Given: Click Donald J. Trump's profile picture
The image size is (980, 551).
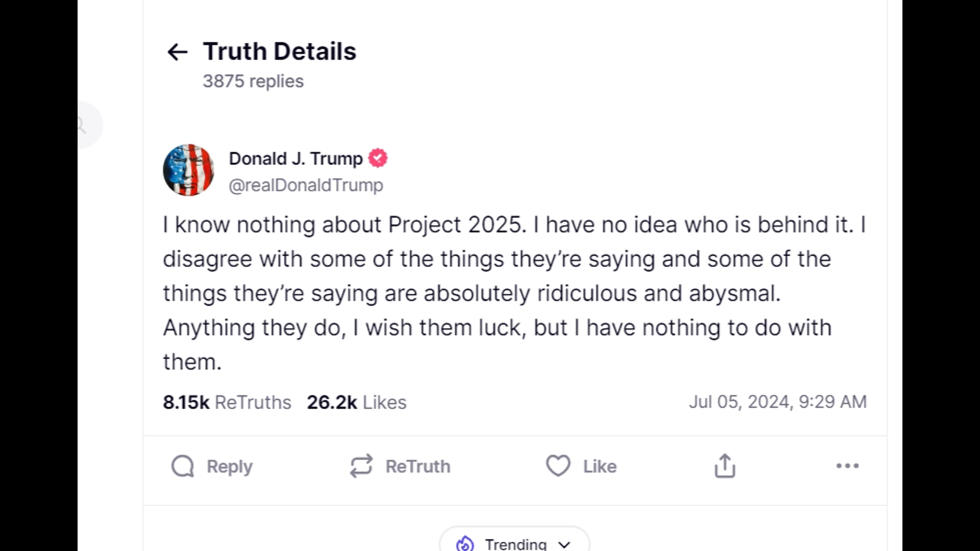Looking at the screenshot, I should (188, 170).
